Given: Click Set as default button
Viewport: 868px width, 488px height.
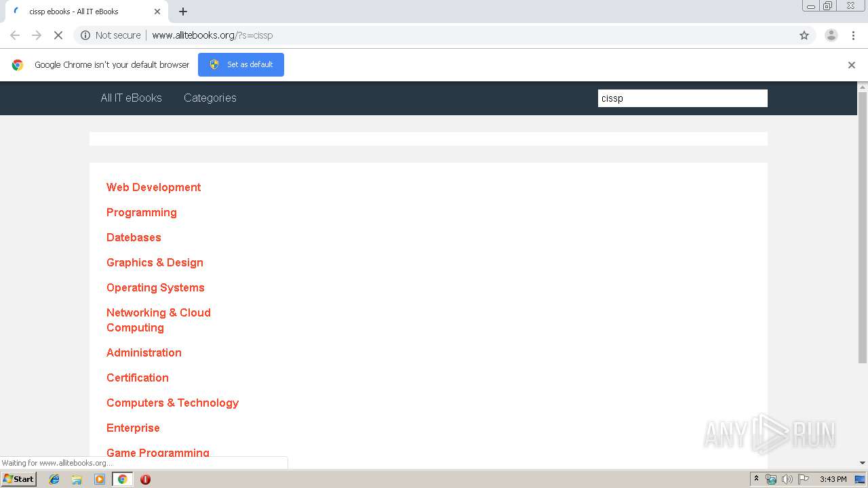Looking at the screenshot, I should 241,64.
